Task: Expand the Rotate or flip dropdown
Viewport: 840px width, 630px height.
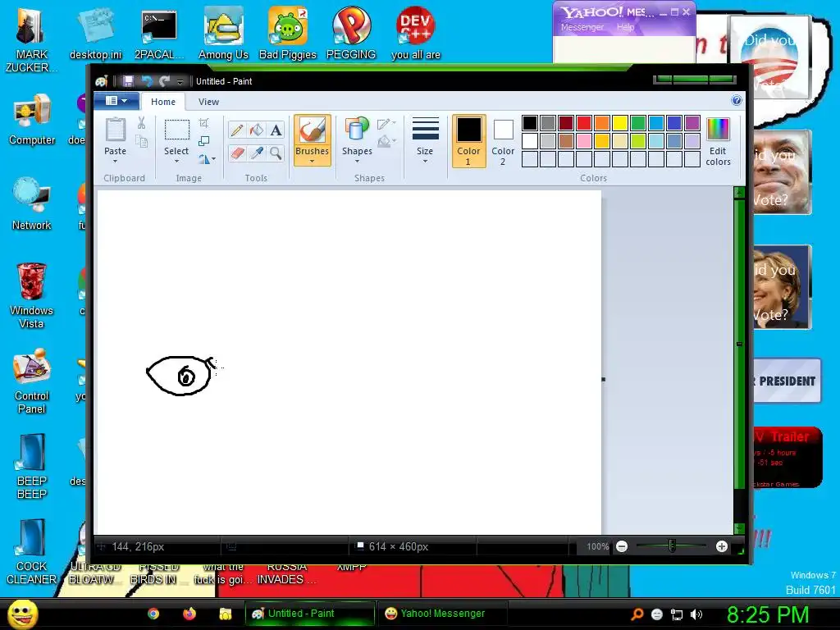Action: pyautogui.click(x=207, y=159)
